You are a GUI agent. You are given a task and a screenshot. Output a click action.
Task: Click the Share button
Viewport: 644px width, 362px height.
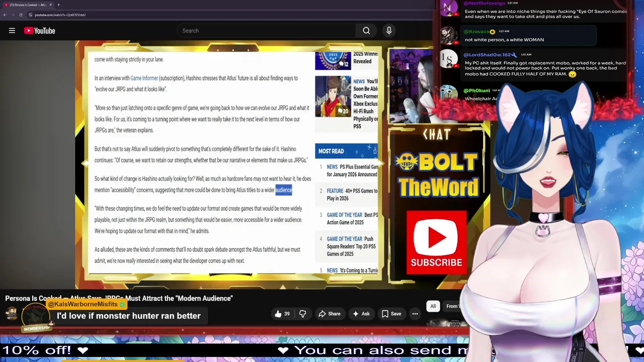pyautogui.click(x=329, y=314)
